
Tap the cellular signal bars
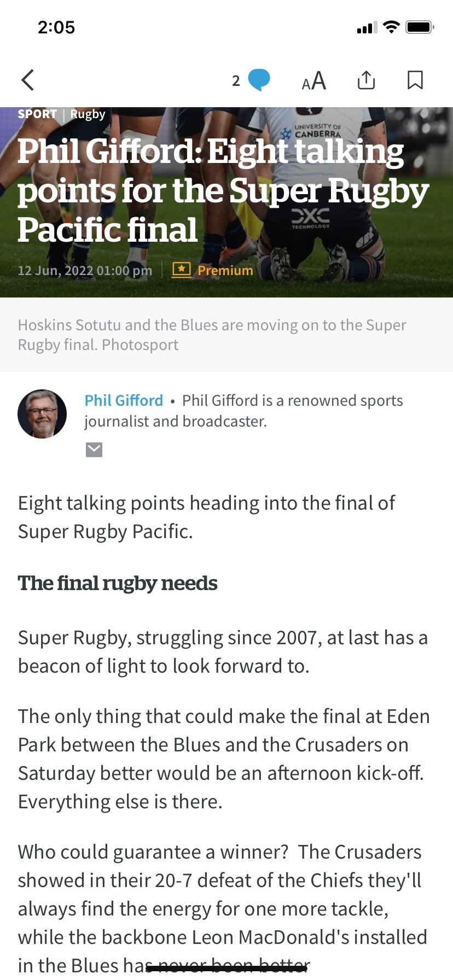point(367,27)
